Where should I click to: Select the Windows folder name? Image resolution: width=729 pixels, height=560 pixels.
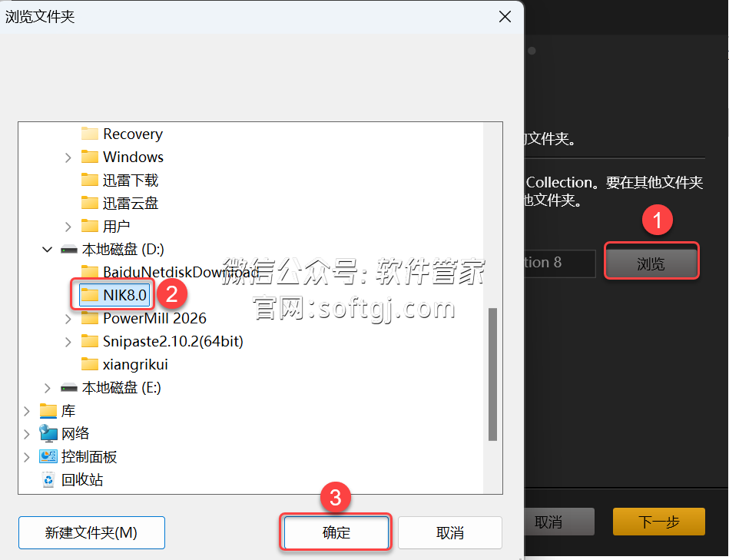pyautogui.click(x=133, y=157)
